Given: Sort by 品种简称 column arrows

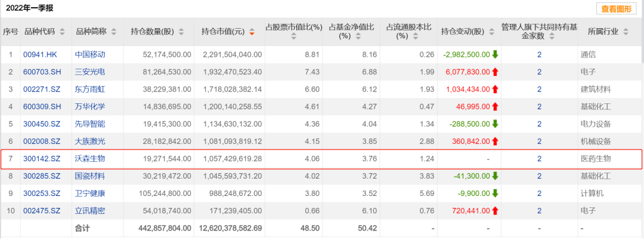Looking at the screenshot, I should point(114,32).
